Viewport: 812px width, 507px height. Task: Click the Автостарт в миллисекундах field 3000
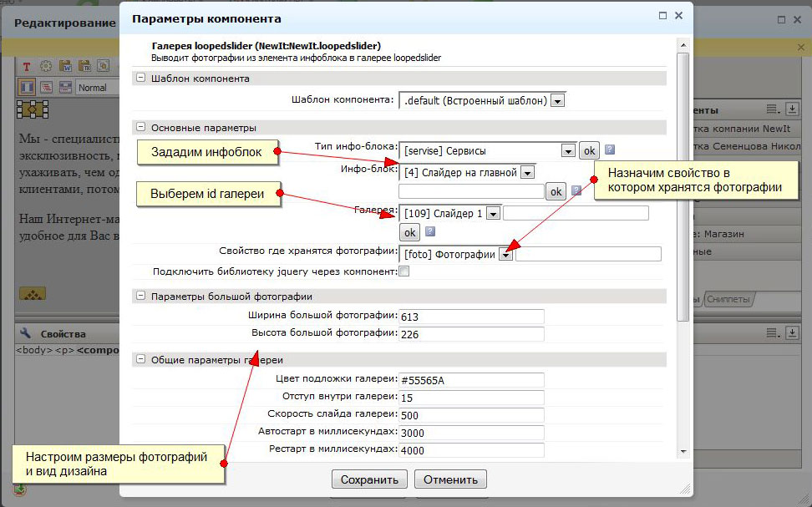point(471,433)
